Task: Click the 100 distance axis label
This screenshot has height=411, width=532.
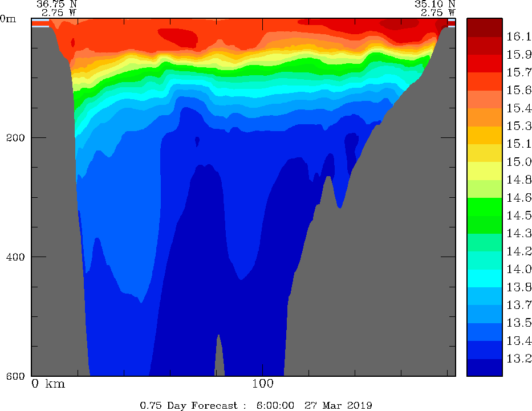Action: pos(263,384)
